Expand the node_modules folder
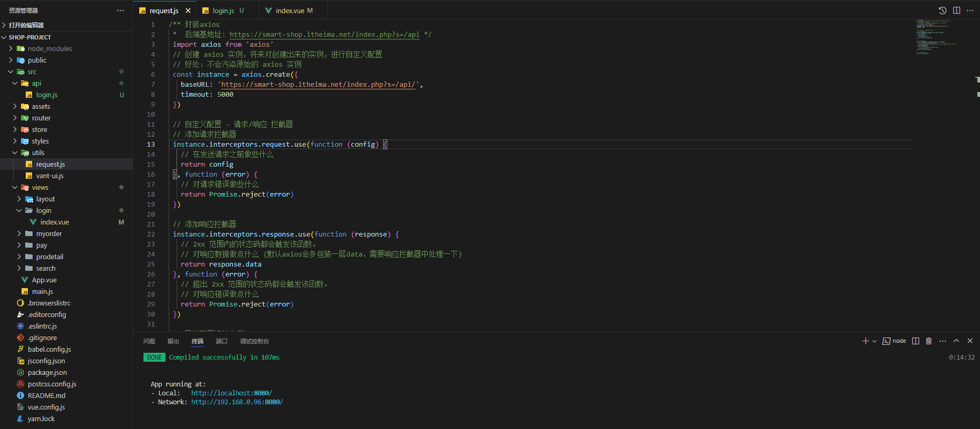The image size is (980, 429). pos(66,48)
